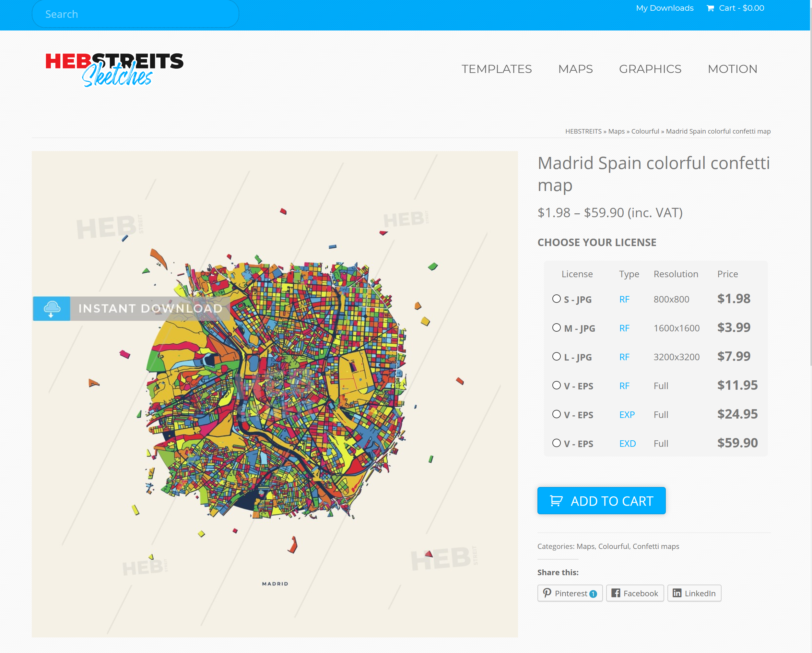Share the product via Facebook icon
The image size is (812, 653).
[x=616, y=593]
